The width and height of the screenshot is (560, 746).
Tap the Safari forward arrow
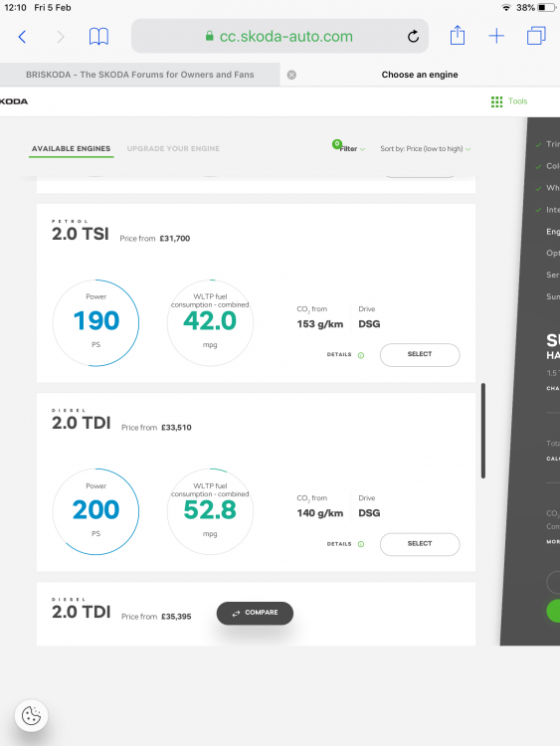61,37
